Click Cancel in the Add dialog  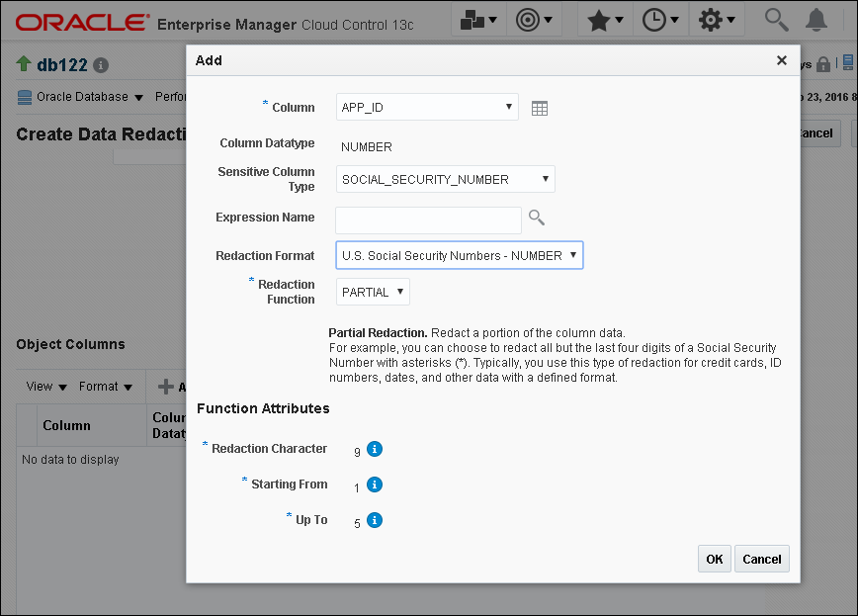pyautogui.click(x=762, y=559)
